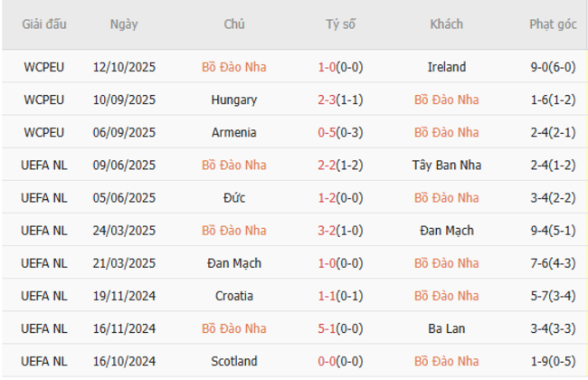Open the Ireland team link
Viewport: 588px width, 380px height.
[x=446, y=67]
